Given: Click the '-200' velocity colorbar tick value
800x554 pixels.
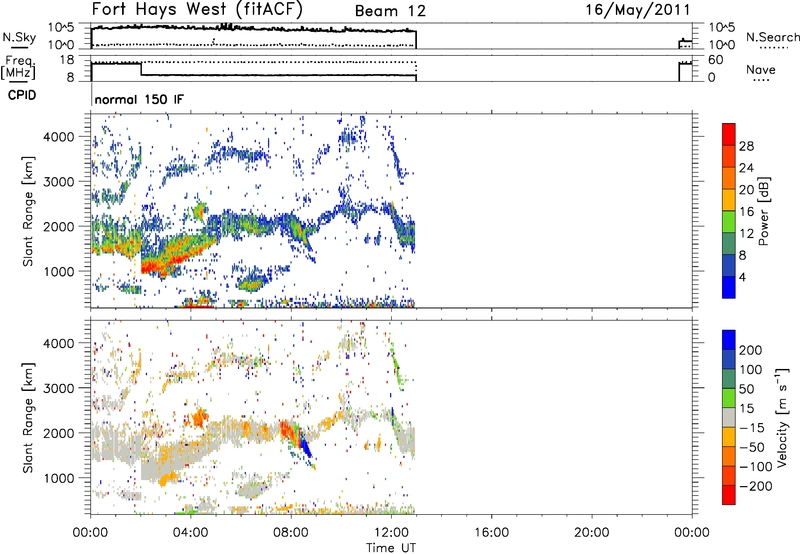Looking at the screenshot, I should 756,486.
